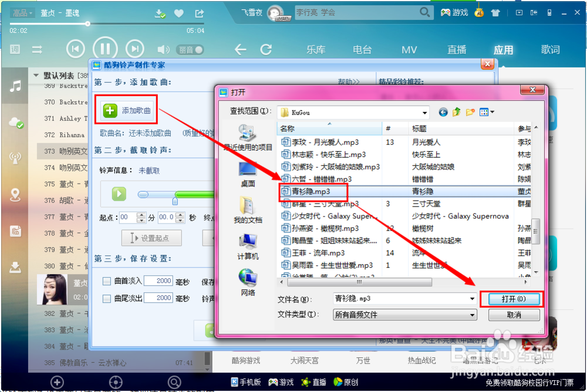Mute the volume speaker icon
The height and width of the screenshot is (392, 587).
click(163, 49)
